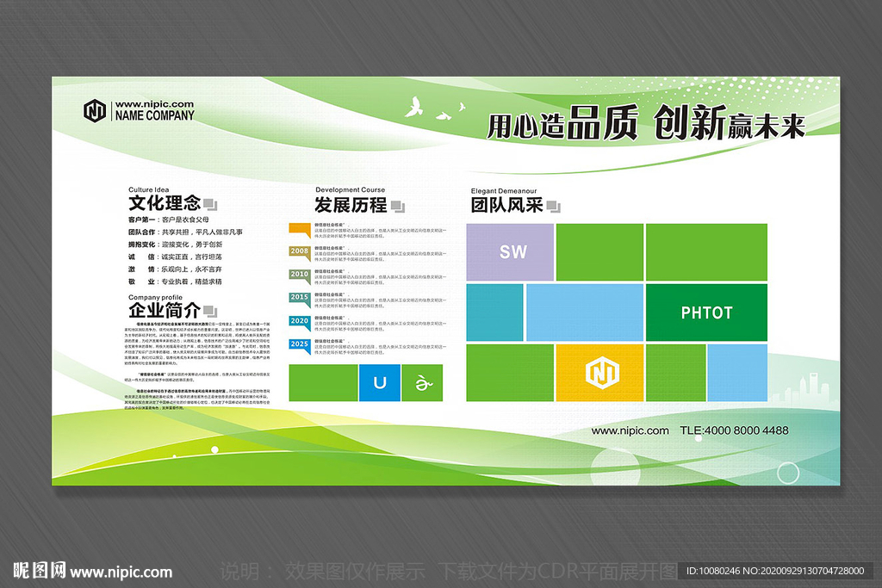Click the dark green PHTOT tile

pyautogui.click(x=706, y=313)
